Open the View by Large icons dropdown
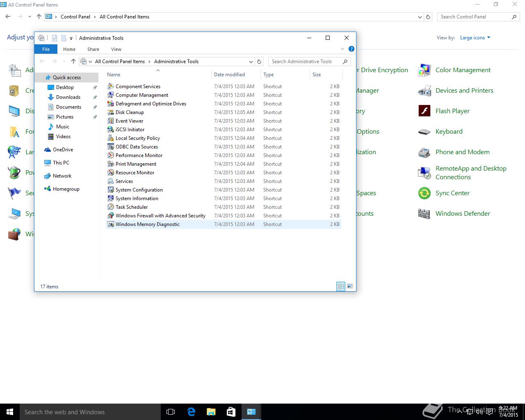Screen dimensions: 525x420 [475, 38]
